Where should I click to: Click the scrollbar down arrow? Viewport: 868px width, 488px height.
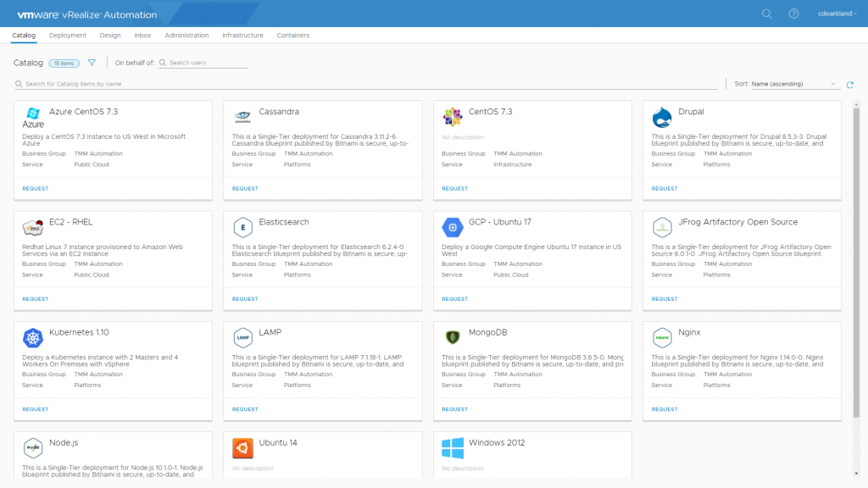point(856,474)
